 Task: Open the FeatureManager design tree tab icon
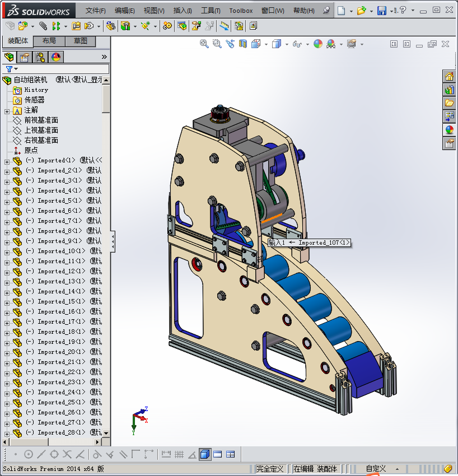(x=9, y=57)
